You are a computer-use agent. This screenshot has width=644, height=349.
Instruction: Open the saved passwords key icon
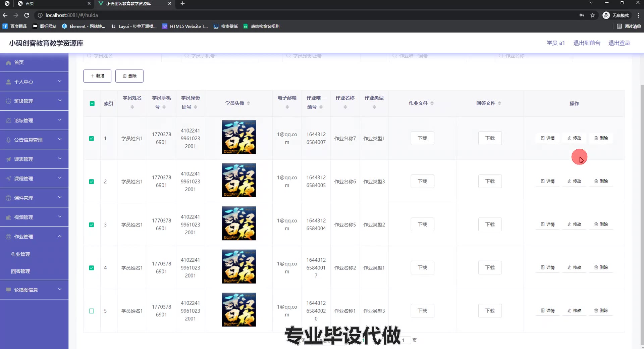pos(582,15)
